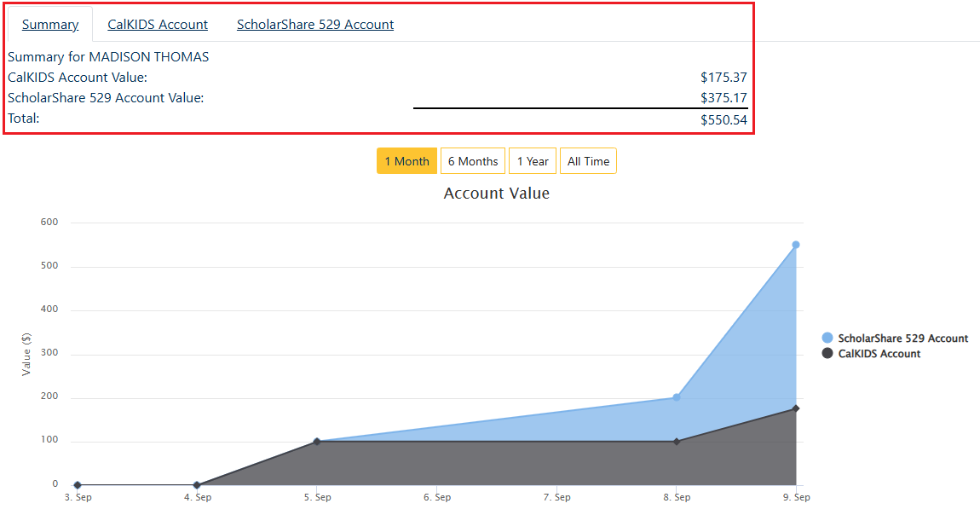Show the 6 Months time range
This screenshot has height=515, width=980.
pyautogui.click(x=473, y=161)
